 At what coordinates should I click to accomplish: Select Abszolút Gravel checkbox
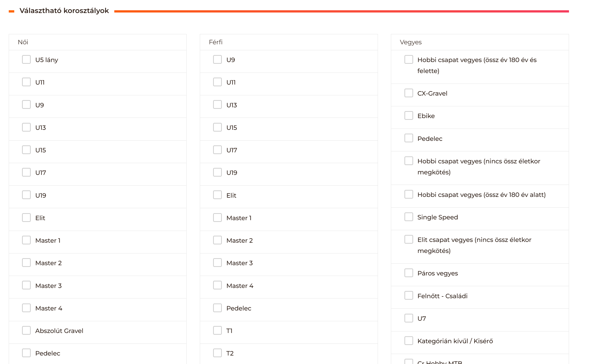click(x=26, y=330)
